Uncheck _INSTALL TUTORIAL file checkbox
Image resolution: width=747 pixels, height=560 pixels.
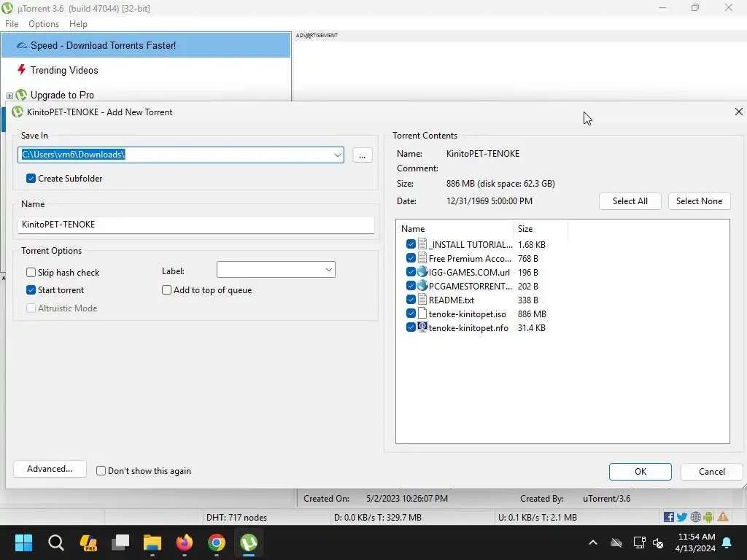tap(411, 244)
